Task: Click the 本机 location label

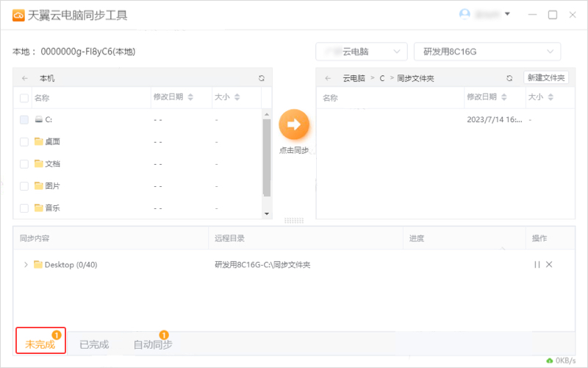Action: point(47,78)
